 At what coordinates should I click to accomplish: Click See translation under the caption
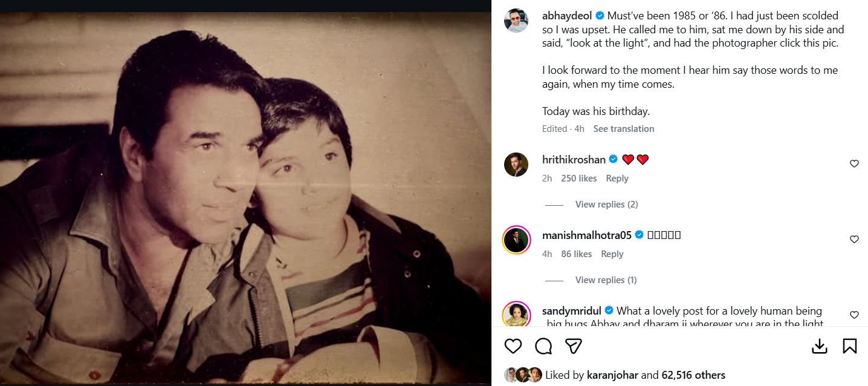coord(624,129)
